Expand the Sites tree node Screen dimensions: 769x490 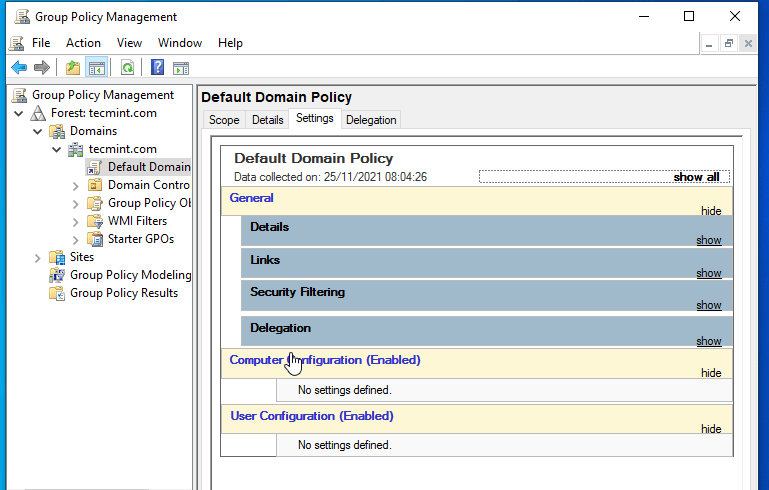tap(38, 257)
